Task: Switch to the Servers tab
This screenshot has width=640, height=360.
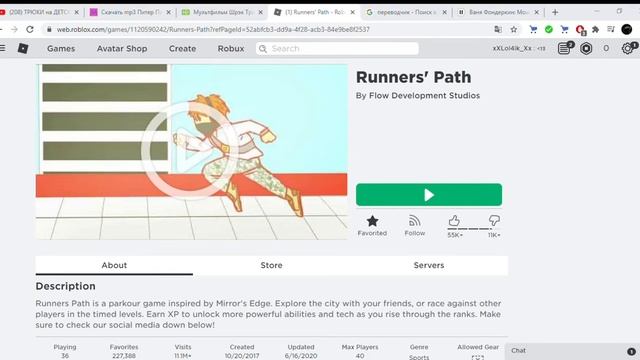Action: (x=429, y=265)
